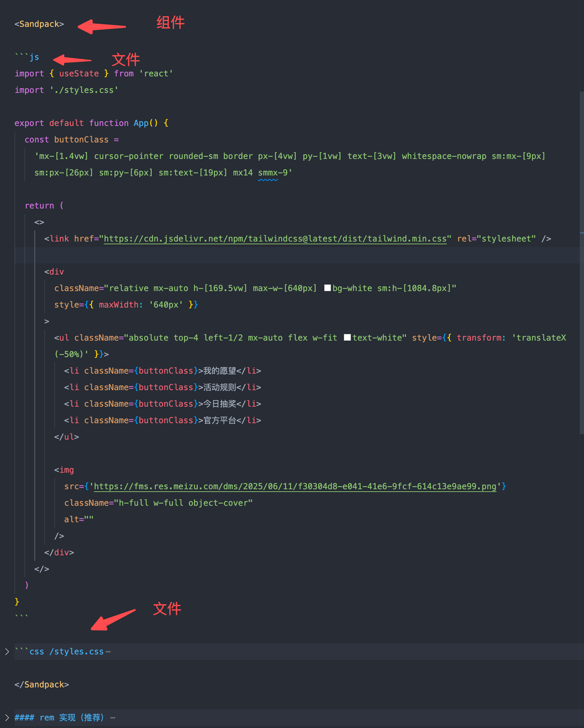
Task: Click the closing </ul> tag
Action: (x=66, y=437)
